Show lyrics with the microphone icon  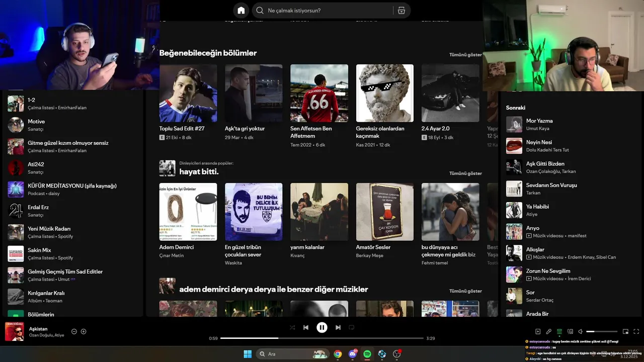tap(548, 331)
